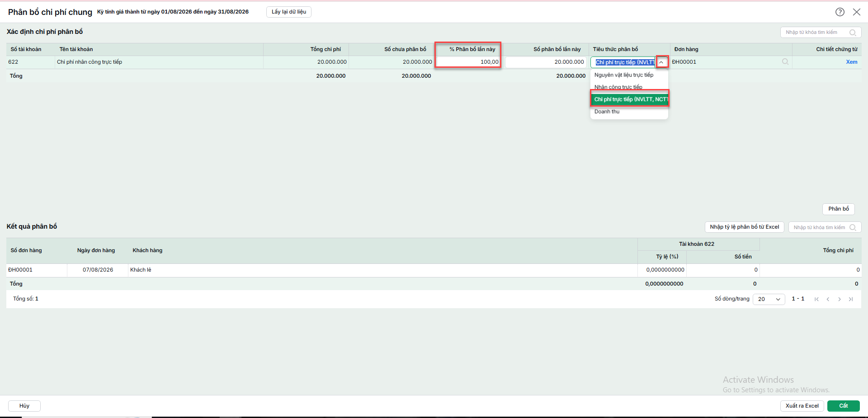Click the Tiêu thức phân bổ combo text field
Viewport: 868px width, 418px height.
(x=624, y=62)
